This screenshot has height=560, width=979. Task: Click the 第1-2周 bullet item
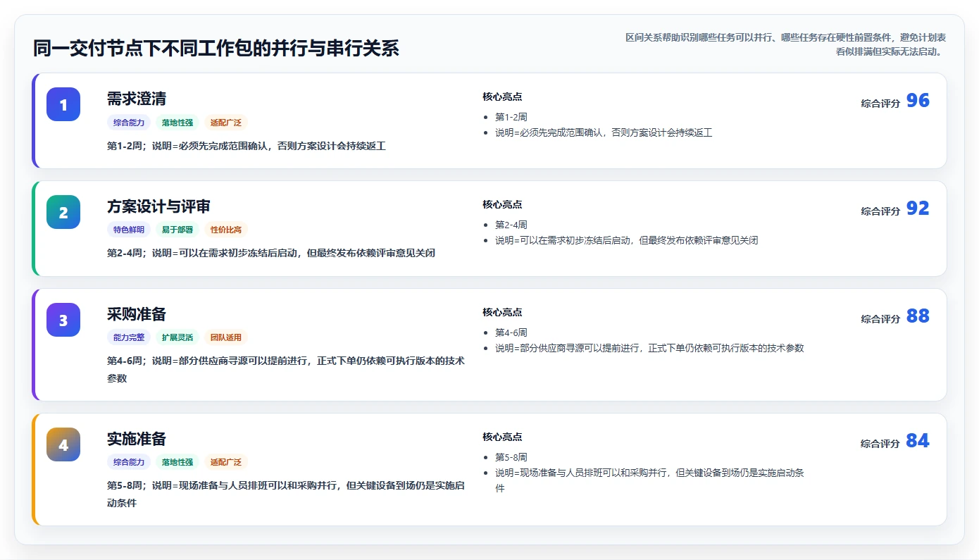pos(511,117)
